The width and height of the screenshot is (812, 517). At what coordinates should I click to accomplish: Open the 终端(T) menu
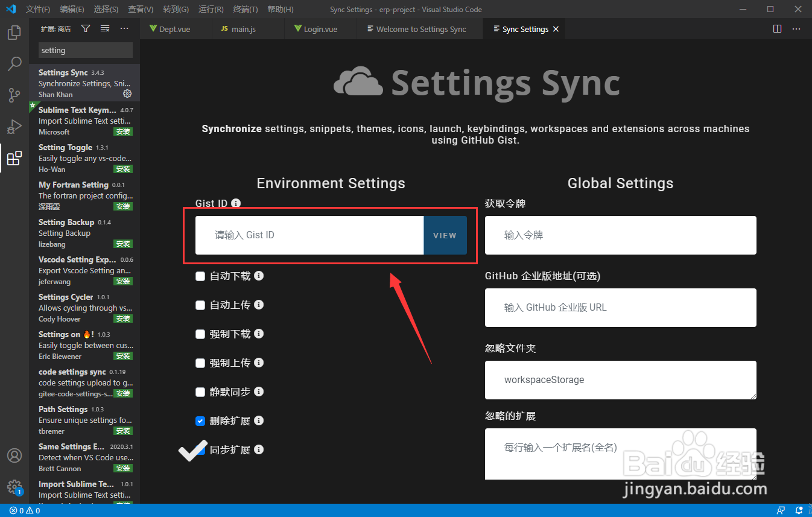[245, 9]
